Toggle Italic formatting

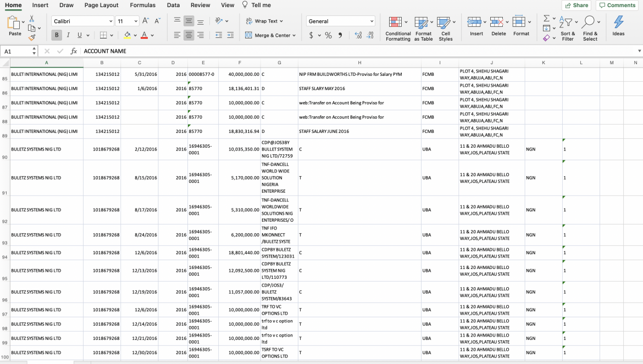pos(68,35)
